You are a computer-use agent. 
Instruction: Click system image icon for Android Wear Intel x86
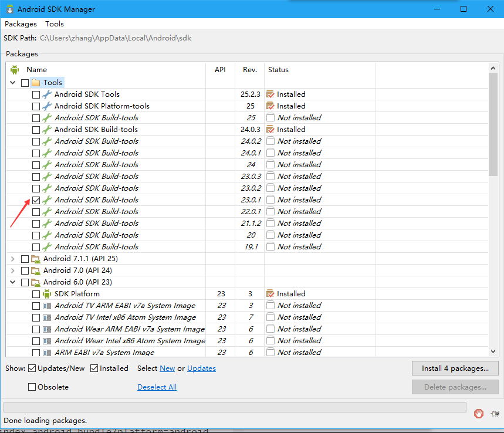pos(47,341)
